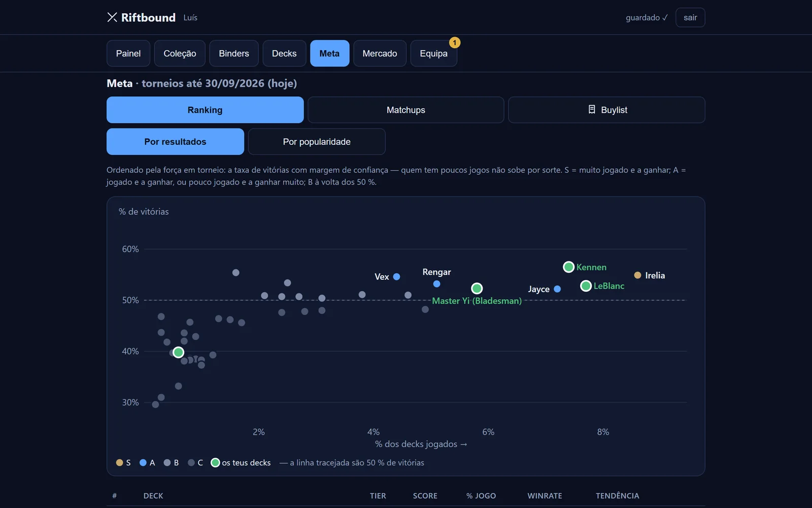Open the Equipa tab
This screenshot has width=812, height=508.
click(433, 53)
